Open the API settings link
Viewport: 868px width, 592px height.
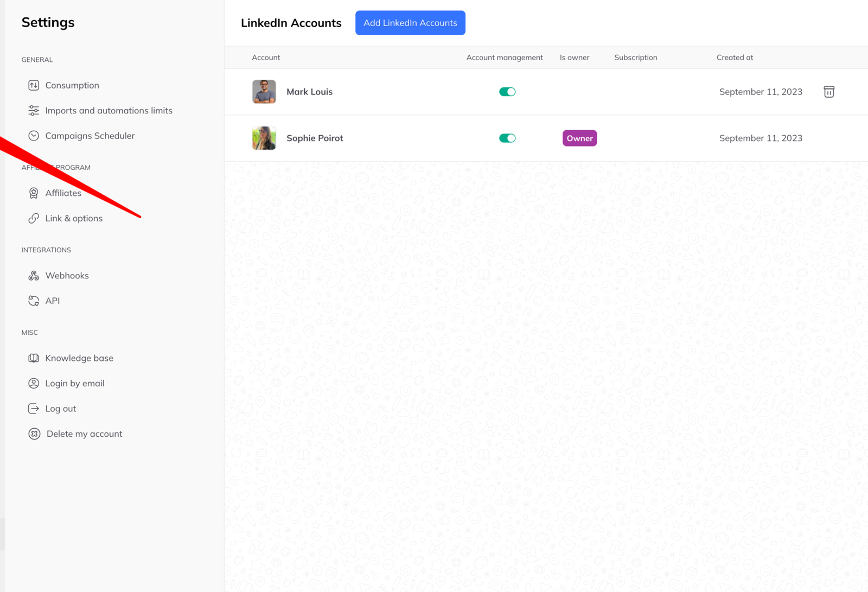53,301
